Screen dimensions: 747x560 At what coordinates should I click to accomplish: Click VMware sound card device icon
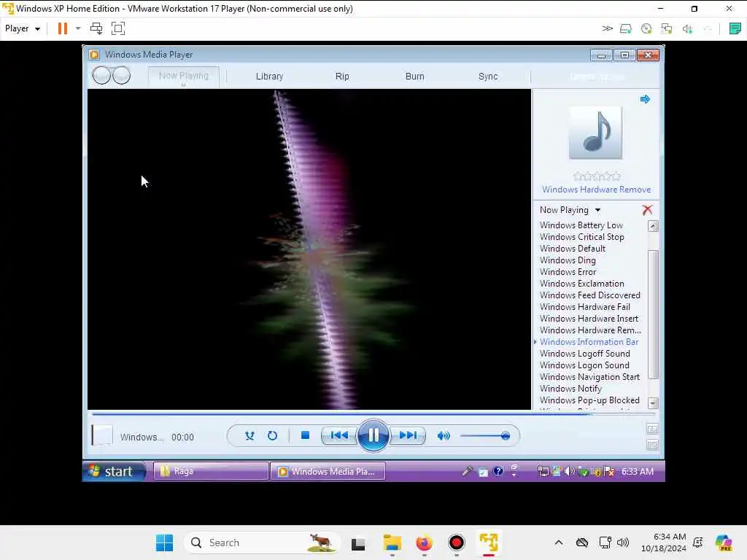point(687,28)
